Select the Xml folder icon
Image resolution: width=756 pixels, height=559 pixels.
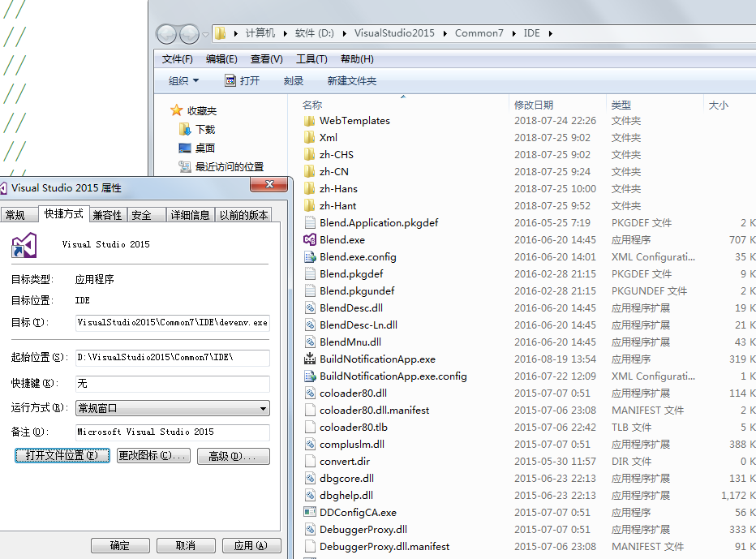pos(310,137)
